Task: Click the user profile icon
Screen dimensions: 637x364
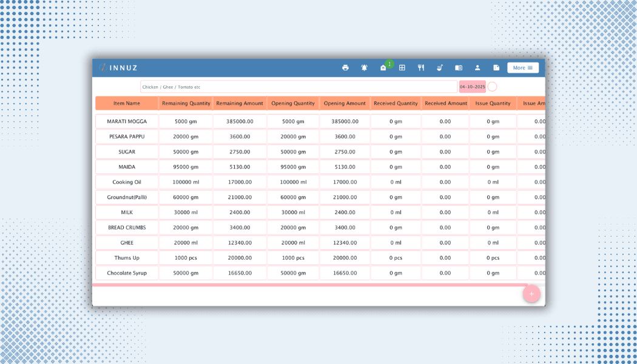Action: click(477, 68)
